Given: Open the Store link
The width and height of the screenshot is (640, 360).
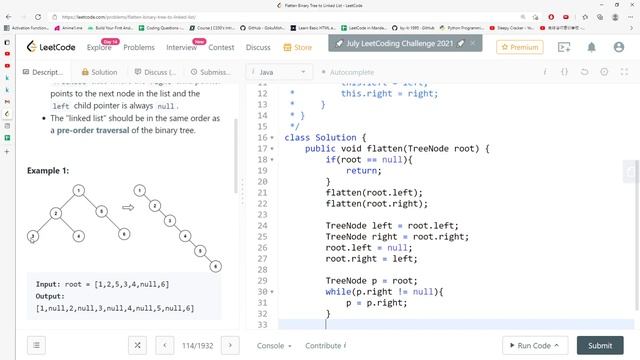Looking at the screenshot, I should click(x=298, y=47).
